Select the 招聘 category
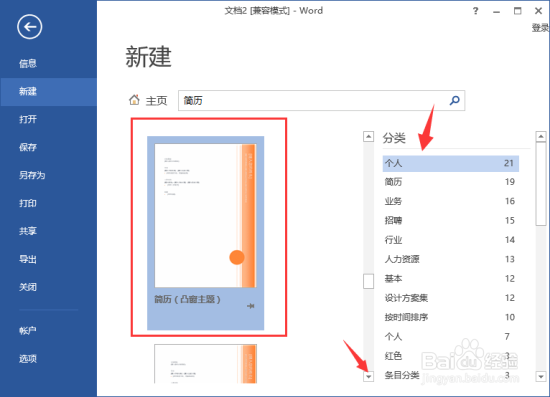550x397 pixels. 451,221
